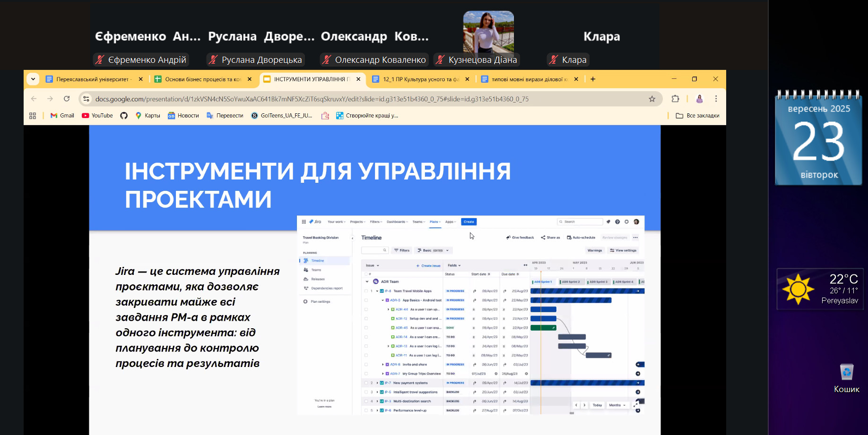Tick checkbox beside Performance level-up row
Image resolution: width=868 pixels, height=435 pixels.
(366, 410)
